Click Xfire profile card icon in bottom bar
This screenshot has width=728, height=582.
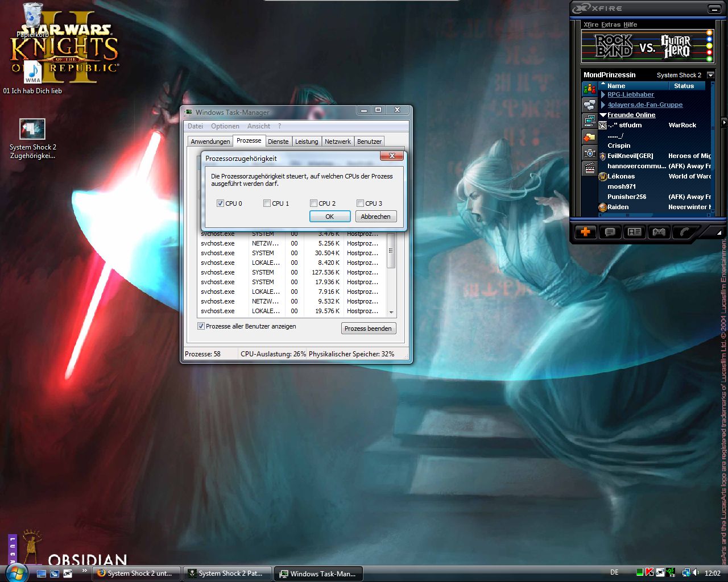(634, 232)
